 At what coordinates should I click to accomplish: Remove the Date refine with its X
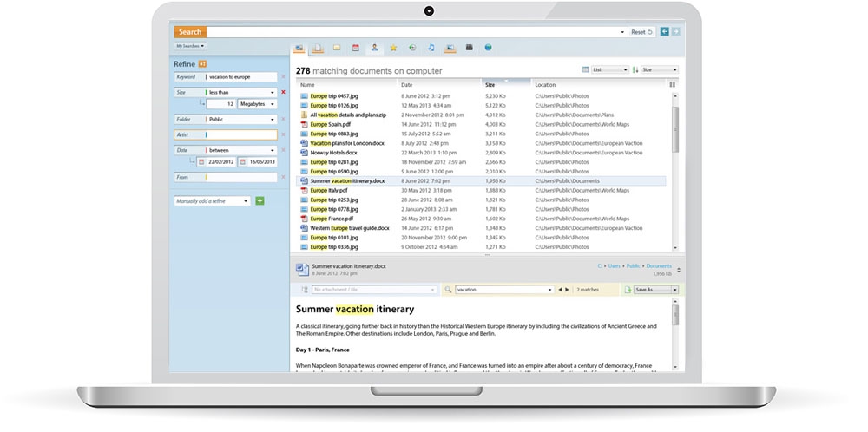[284, 150]
